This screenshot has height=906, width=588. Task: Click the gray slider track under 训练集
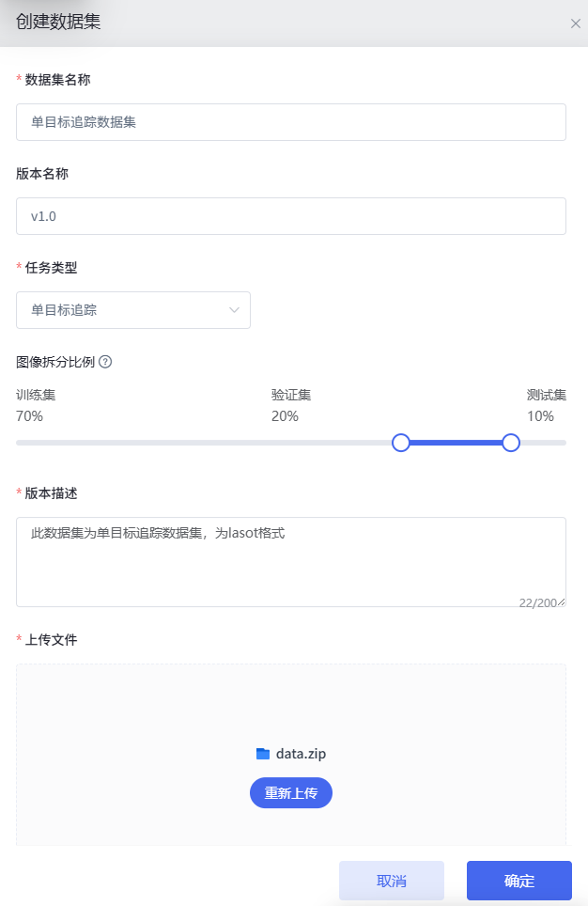coord(204,443)
